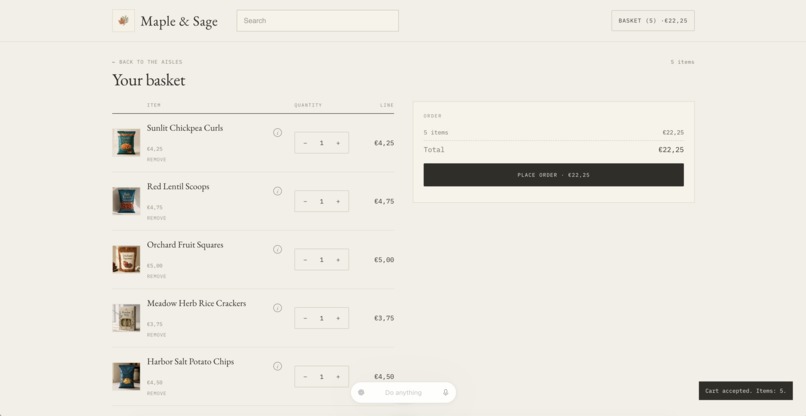
Task: Open info icon for Meadow Herb Rice Crackers
Action: click(x=278, y=308)
